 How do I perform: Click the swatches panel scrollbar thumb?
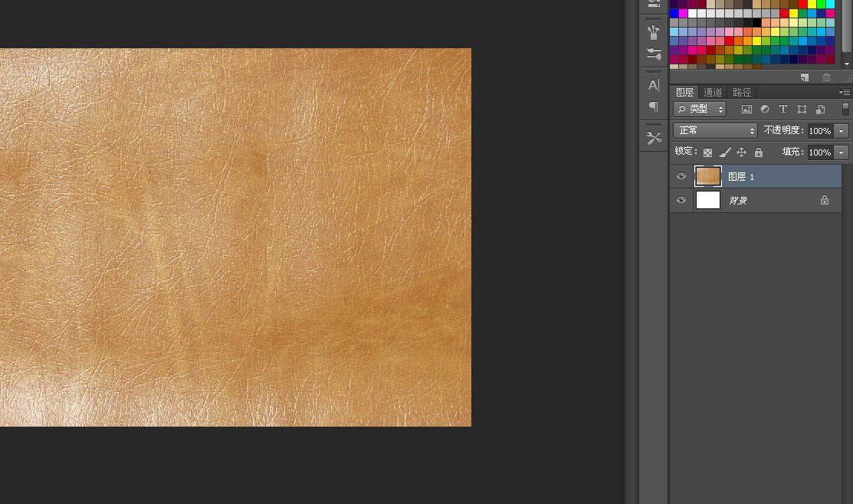point(846,25)
